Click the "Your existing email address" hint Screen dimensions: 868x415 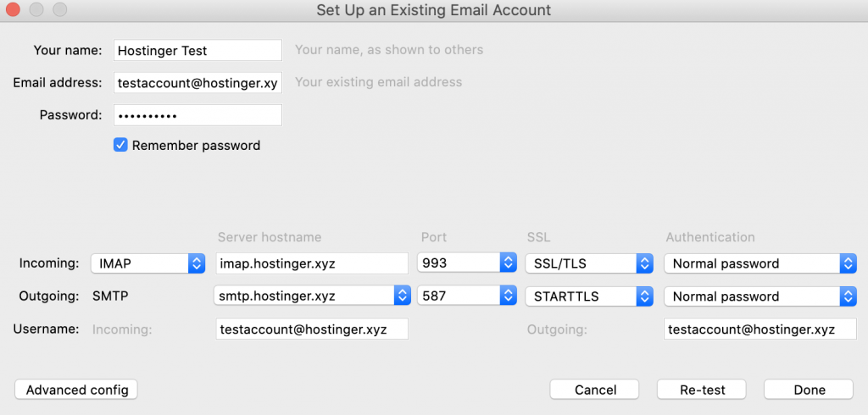[x=379, y=82]
